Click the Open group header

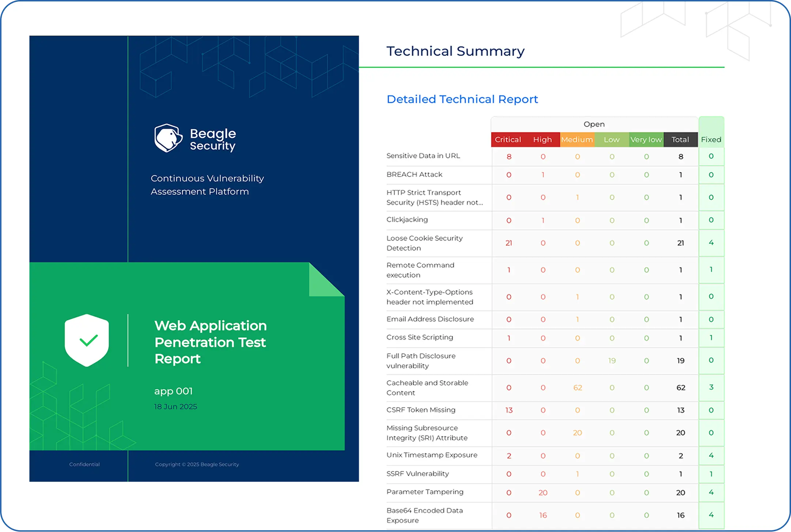click(x=594, y=124)
